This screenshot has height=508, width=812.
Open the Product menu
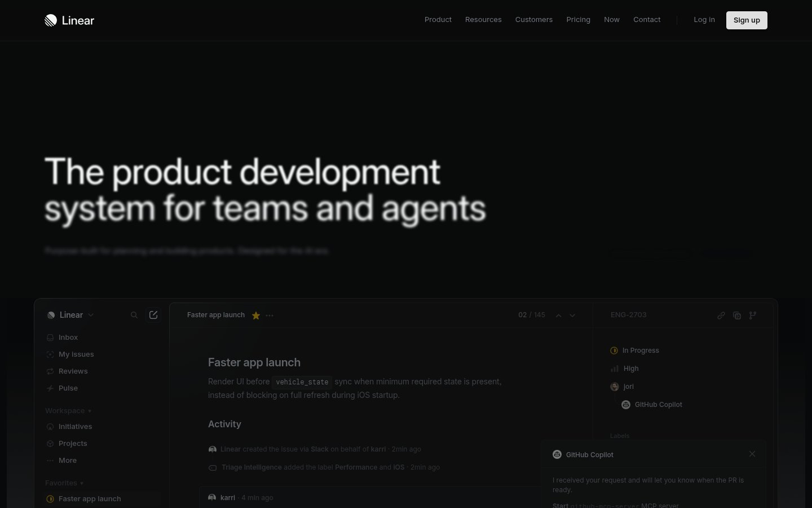(x=438, y=20)
